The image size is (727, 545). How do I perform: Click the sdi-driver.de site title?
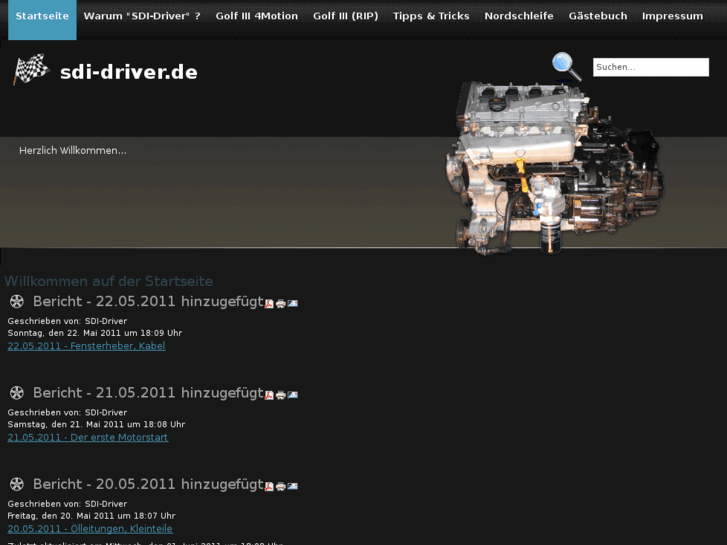(129, 72)
